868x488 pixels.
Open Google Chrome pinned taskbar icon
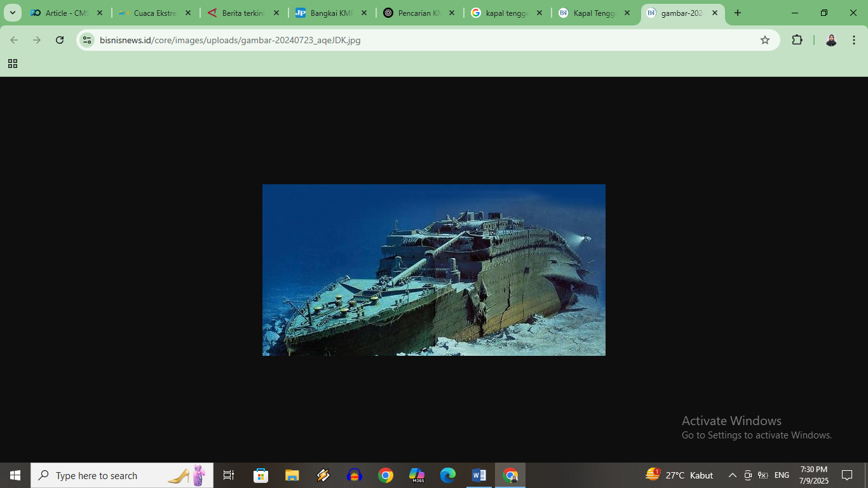point(385,475)
